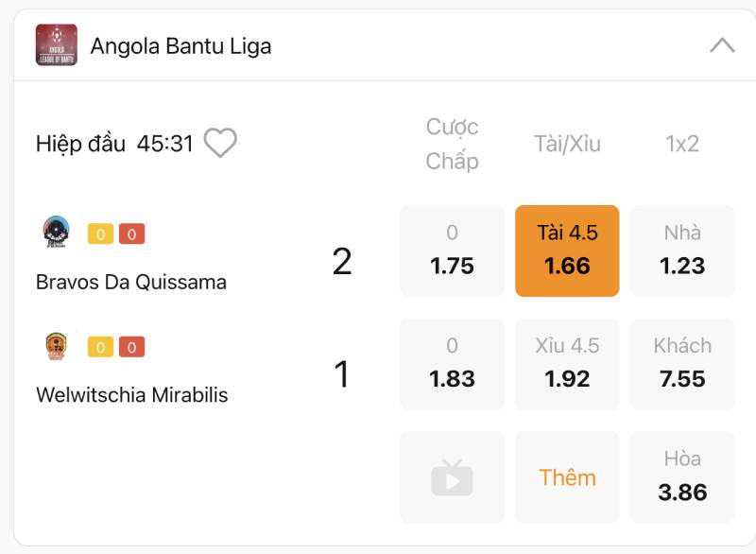Viewport: 756px width, 554px height.
Task: Select handicap 0 odds 1.83
Action: click(452, 364)
